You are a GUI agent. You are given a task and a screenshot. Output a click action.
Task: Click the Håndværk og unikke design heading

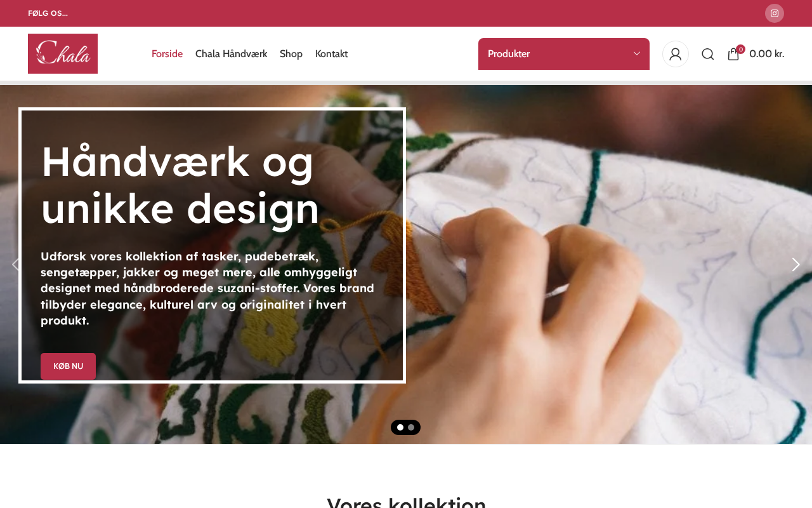click(x=180, y=185)
